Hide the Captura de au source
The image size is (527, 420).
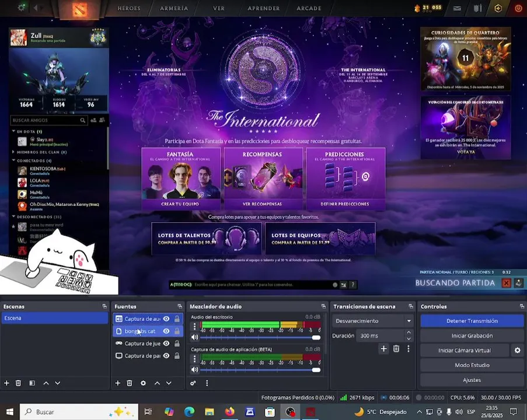pos(166,319)
